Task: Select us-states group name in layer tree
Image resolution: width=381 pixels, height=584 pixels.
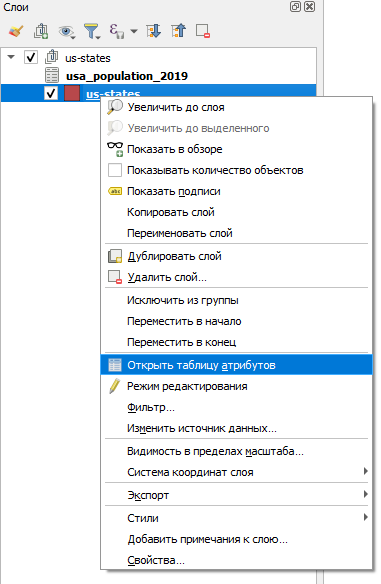Action: pos(88,58)
